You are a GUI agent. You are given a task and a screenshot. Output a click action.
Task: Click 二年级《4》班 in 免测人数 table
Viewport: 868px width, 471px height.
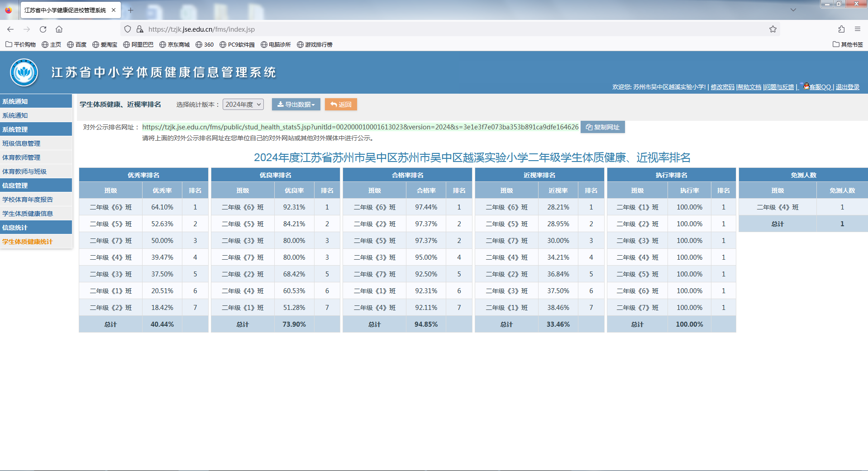click(777, 207)
